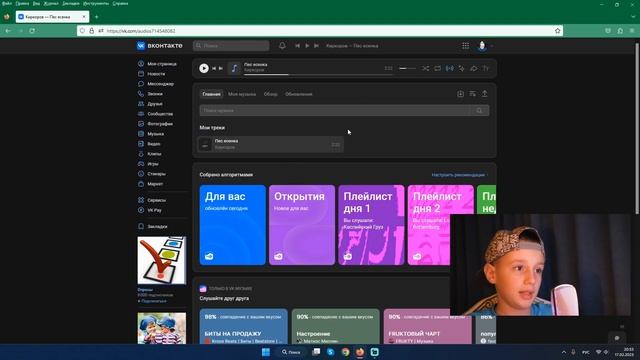This screenshot has height=360, width=640.
Task: Click the VK logo in the header
Action: (x=160, y=46)
